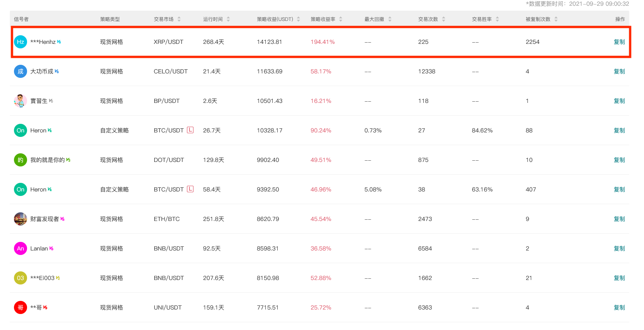Click the badge icon beside 我的就是你的
This screenshot has width=644, height=330.
[68, 160]
